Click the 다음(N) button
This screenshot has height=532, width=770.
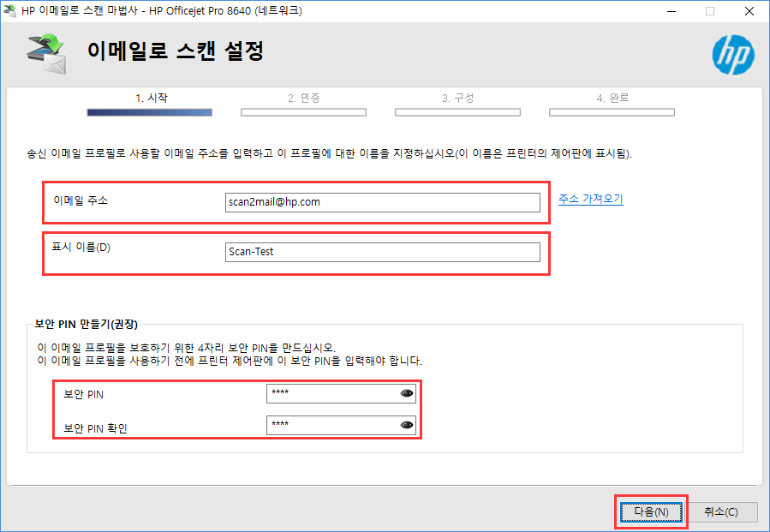(x=651, y=511)
